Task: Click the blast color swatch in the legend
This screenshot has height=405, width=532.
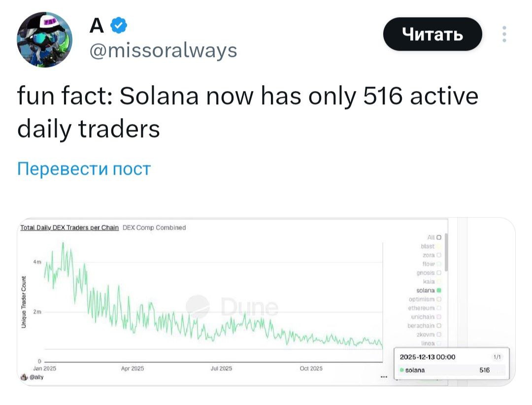Action: (x=440, y=246)
